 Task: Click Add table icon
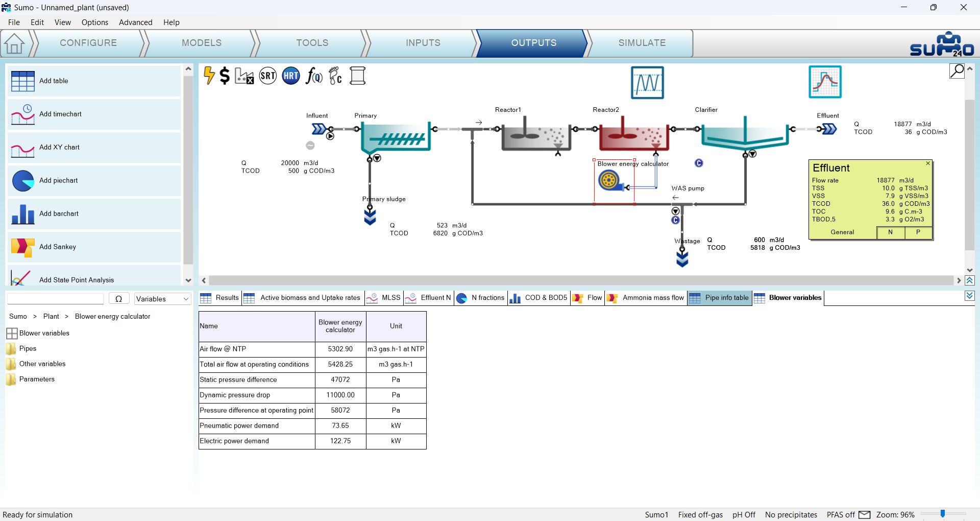pos(23,81)
